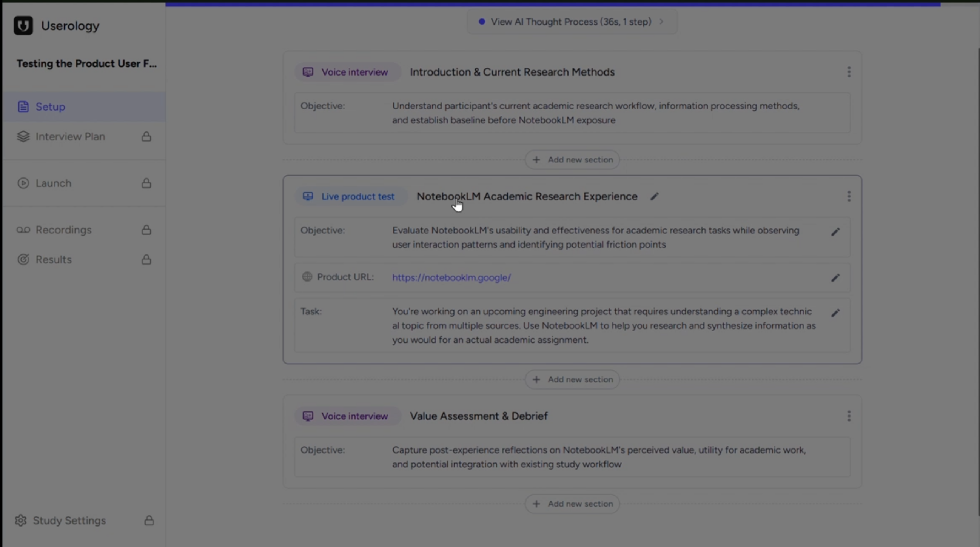This screenshot has width=980, height=547.
Task: Click the monitor icon on Live product test badge
Action: (308, 196)
